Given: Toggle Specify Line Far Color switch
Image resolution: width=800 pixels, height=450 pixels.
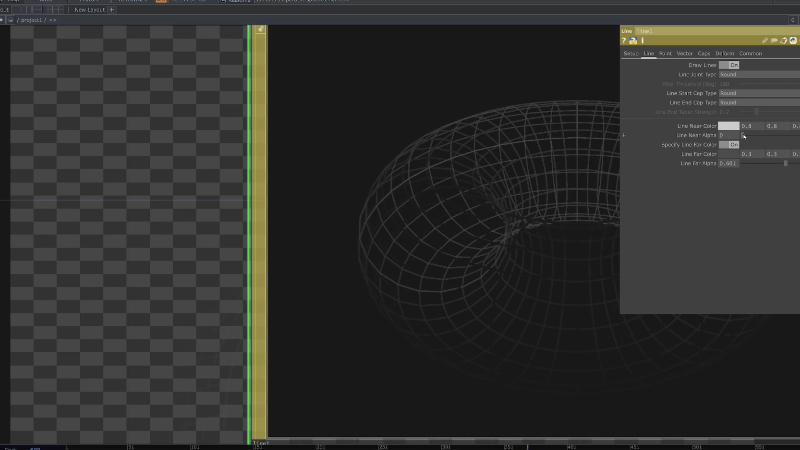Looking at the screenshot, I should coord(729,145).
